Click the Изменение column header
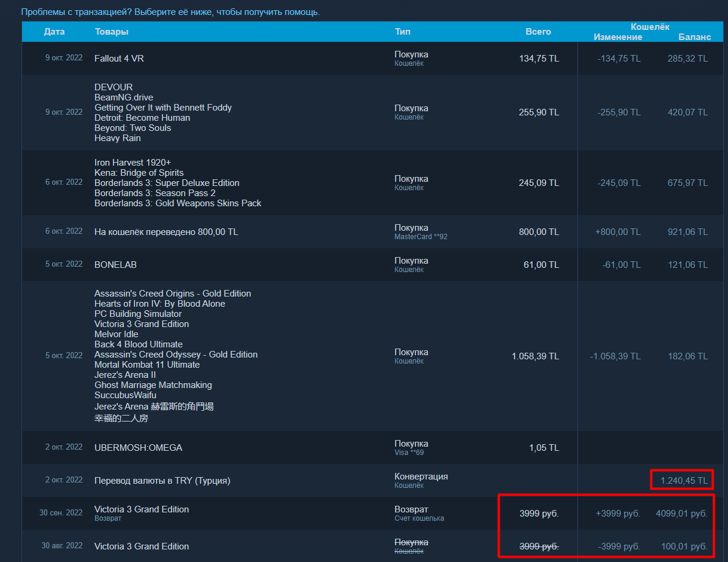The image size is (728, 562). pos(618,37)
